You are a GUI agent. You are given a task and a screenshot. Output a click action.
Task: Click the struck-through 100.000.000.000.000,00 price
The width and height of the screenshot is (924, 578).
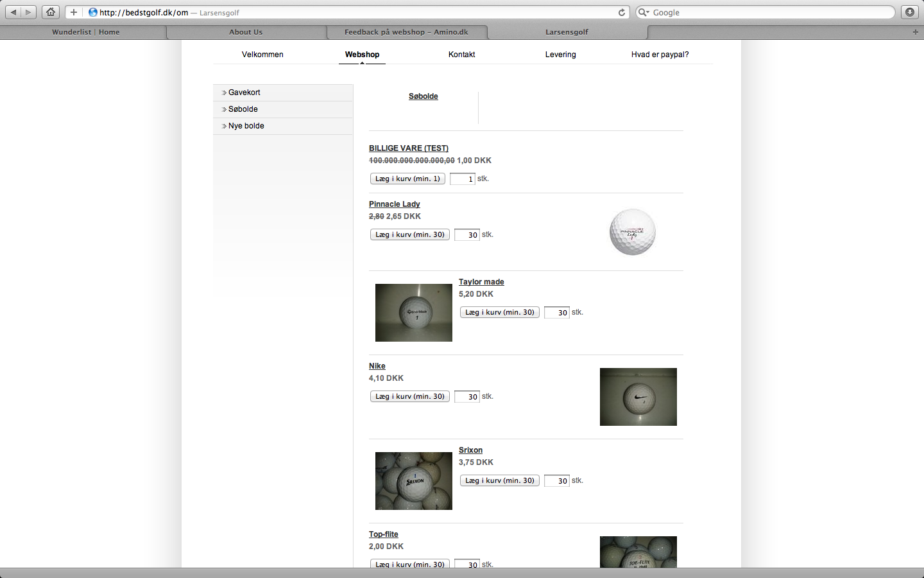pos(412,161)
